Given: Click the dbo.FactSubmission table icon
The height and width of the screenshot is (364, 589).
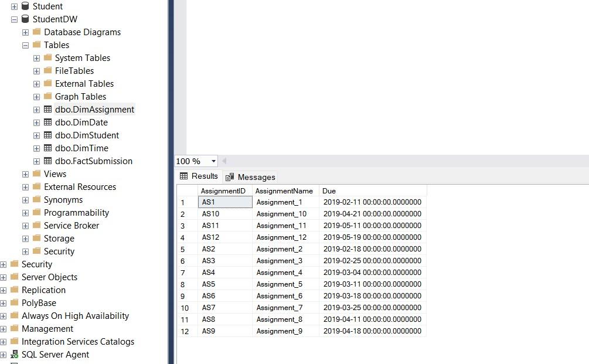Looking at the screenshot, I should [x=48, y=161].
